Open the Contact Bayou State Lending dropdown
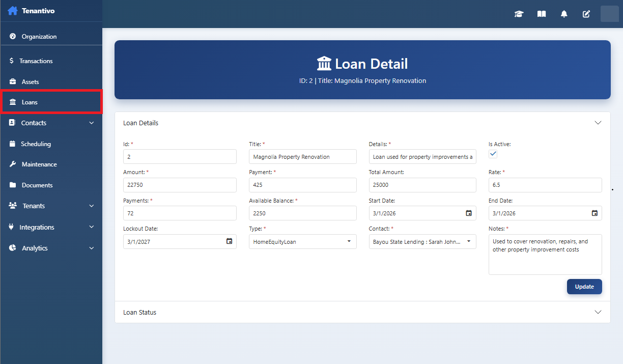623x364 pixels. point(422,241)
